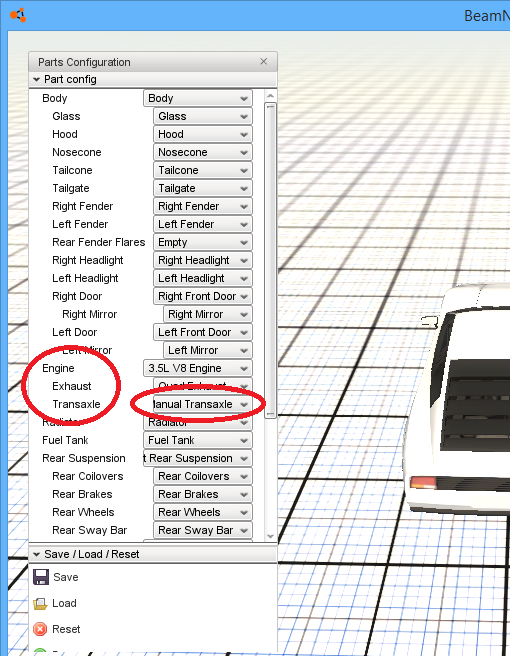This screenshot has width=510, height=656.
Task: Click scrollbar up arrow in parts list
Action: [x=270, y=96]
